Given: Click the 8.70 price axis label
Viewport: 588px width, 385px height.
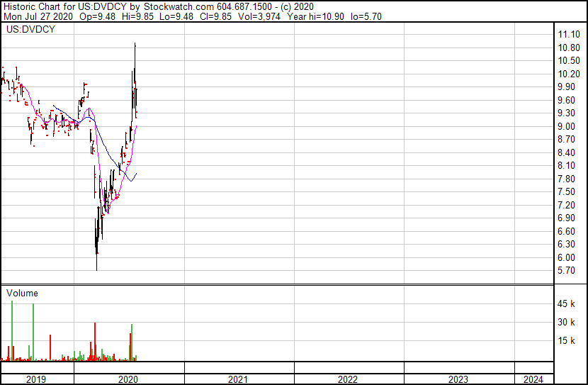Looking at the screenshot, I should click(566, 139).
